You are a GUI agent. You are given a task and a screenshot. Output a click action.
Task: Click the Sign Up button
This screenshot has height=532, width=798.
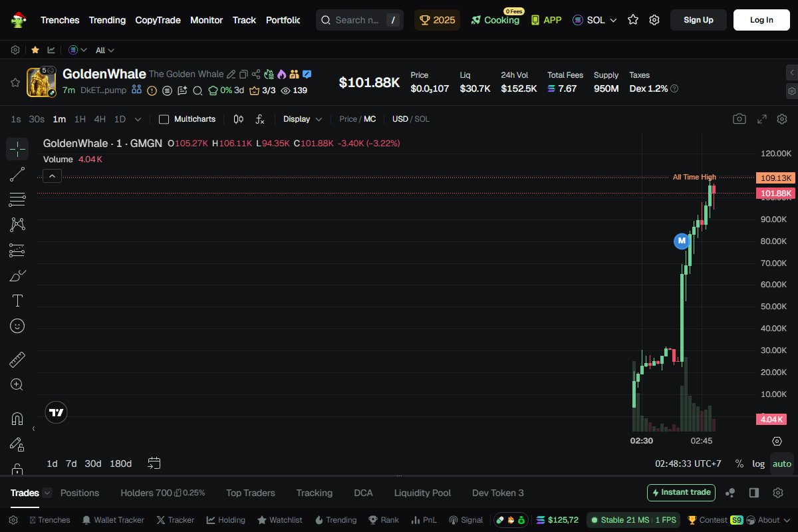[x=698, y=20]
